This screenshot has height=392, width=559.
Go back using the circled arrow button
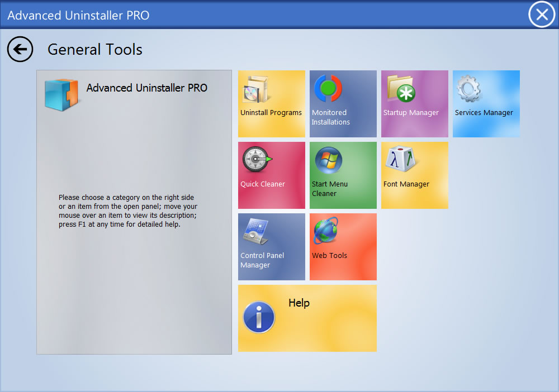(x=20, y=50)
